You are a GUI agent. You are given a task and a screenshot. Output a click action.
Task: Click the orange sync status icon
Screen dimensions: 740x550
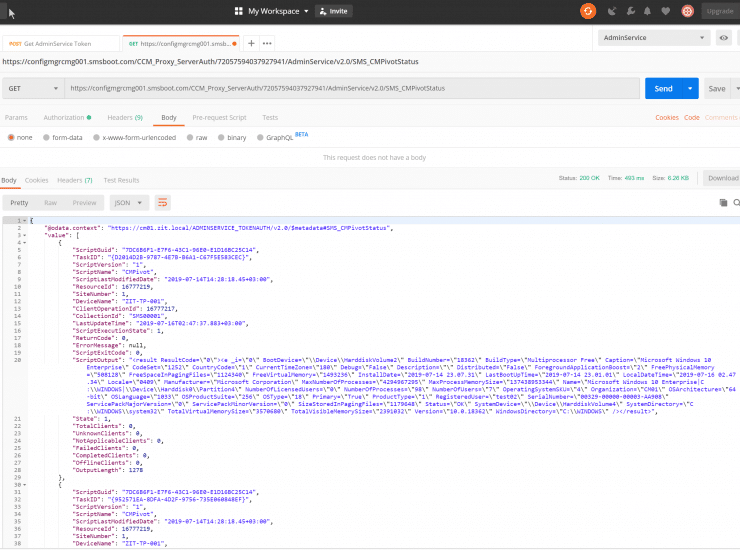589,11
